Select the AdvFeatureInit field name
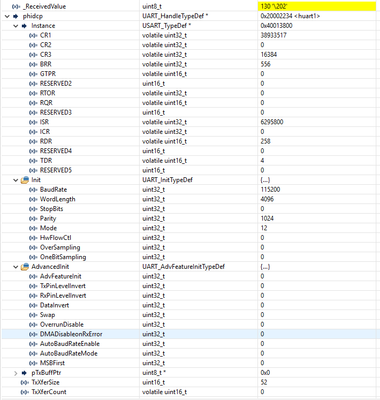The image size is (380, 400). click(61, 276)
